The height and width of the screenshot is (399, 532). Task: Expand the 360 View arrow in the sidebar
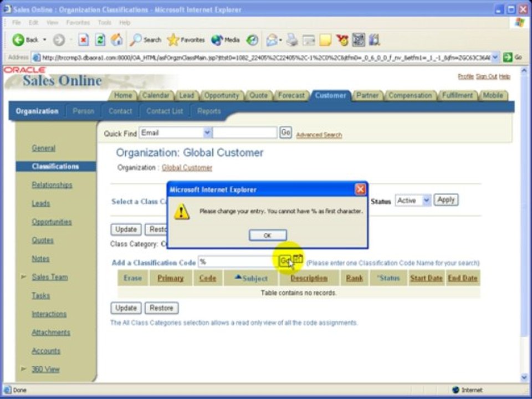click(23, 369)
